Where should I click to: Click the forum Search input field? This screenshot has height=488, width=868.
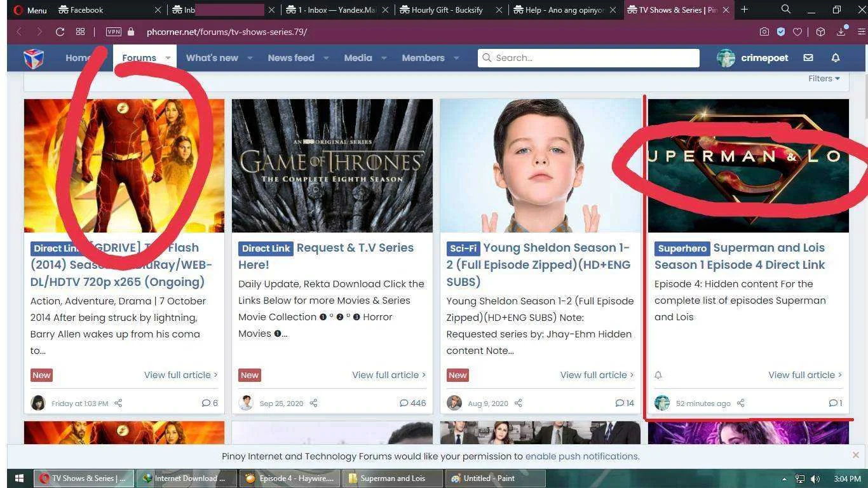coord(588,58)
